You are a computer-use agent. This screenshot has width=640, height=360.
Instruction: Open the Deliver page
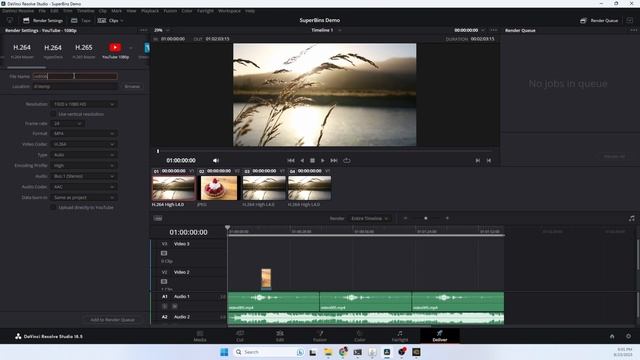click(440, 336)
